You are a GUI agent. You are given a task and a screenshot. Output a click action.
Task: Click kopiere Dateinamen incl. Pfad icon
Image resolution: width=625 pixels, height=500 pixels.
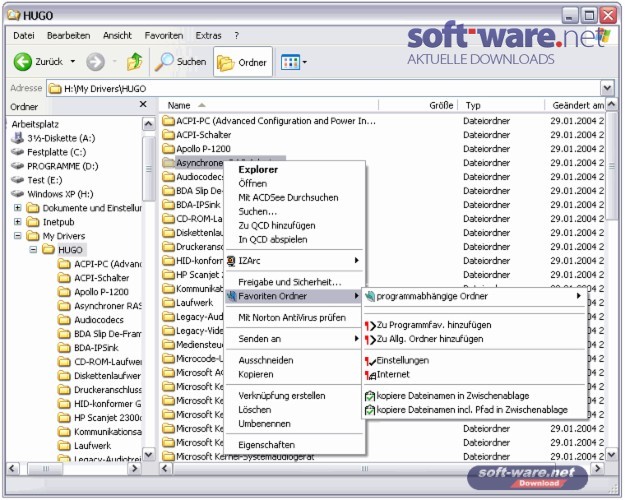(370, 410)
